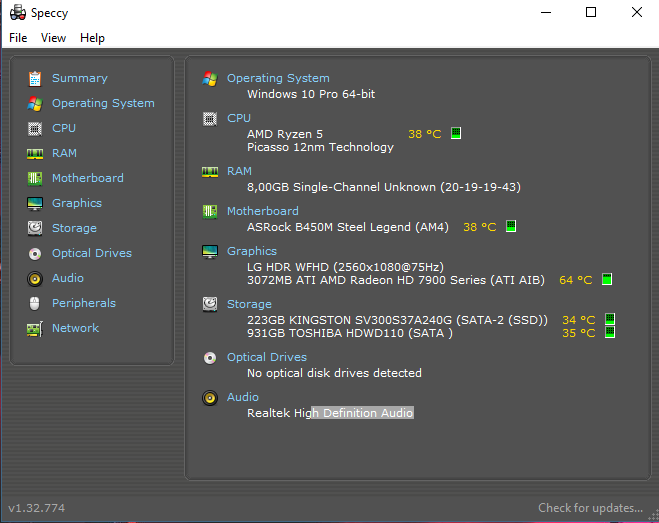Image resolution: width=659 pixels, height=523 pixels.
Task: Click the Audio speaker icon in sidebar
Action: [x=35, y=279]
